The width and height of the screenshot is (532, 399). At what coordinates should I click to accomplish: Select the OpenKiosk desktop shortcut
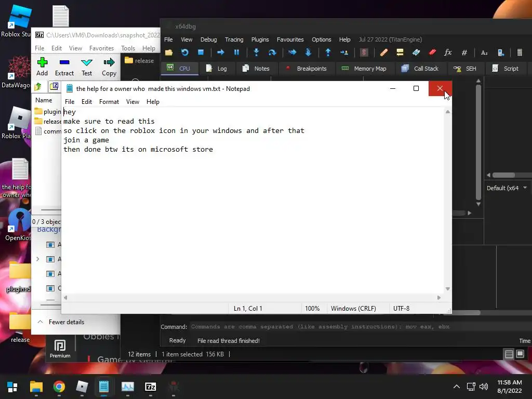tap(18, 224)
